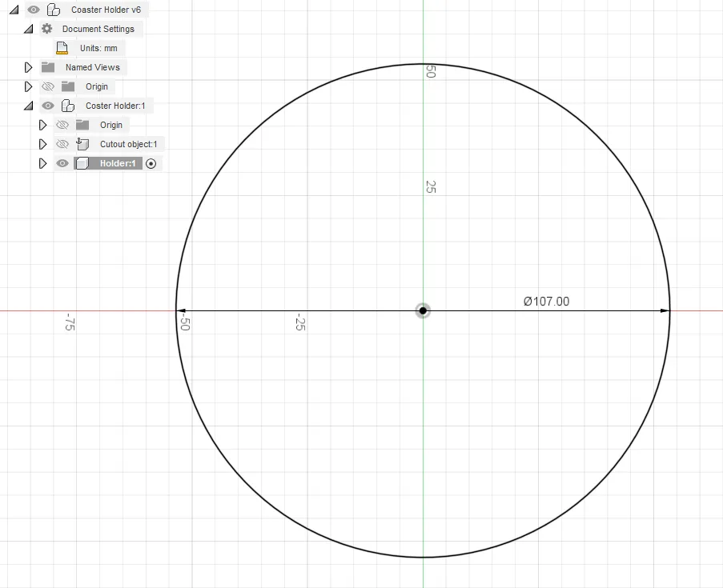Screen dimensions: 723x588
Task: Collapse the Document Settings node
Action: 29,29
